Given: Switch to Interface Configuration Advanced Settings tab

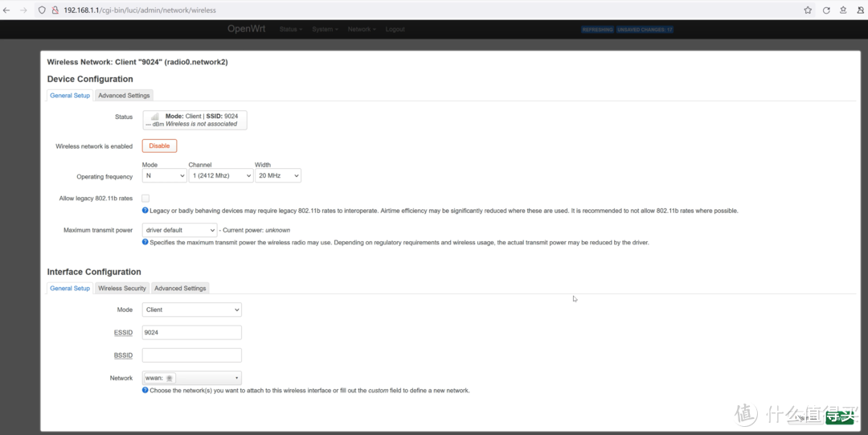Looking at the screenshot, I should pos(180,288).
